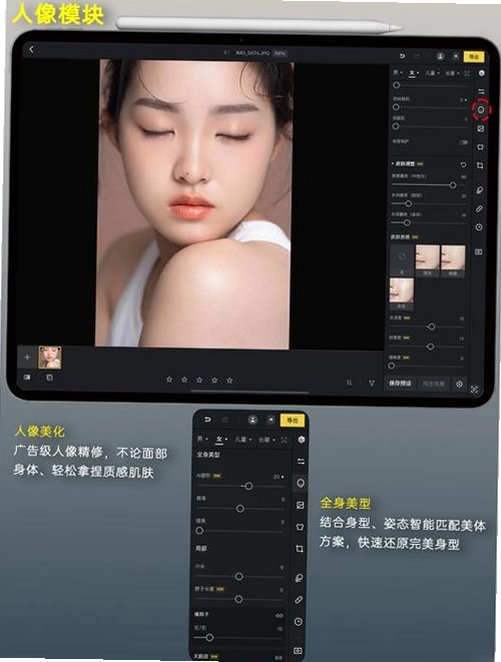Viewport: 501px width, 662px height.
Task: Select the 女 tab in the tablet panel
Action: 414,73
